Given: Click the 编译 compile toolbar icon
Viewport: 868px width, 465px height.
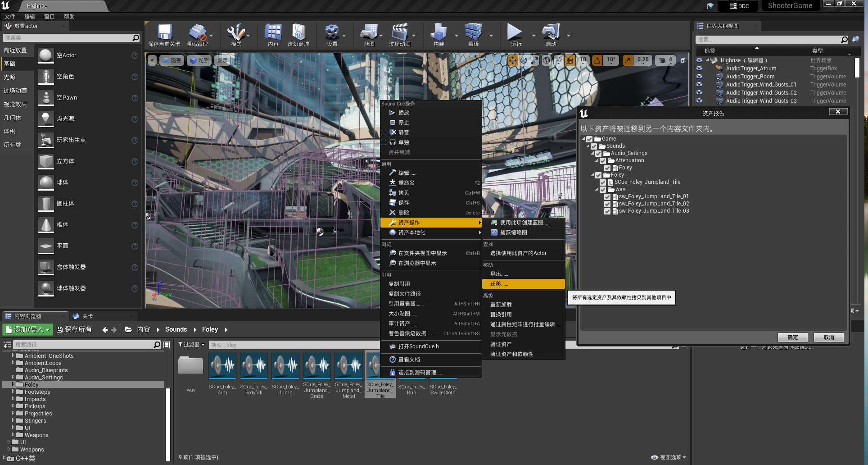Looking at the screenshot, I should click(473, 33).
